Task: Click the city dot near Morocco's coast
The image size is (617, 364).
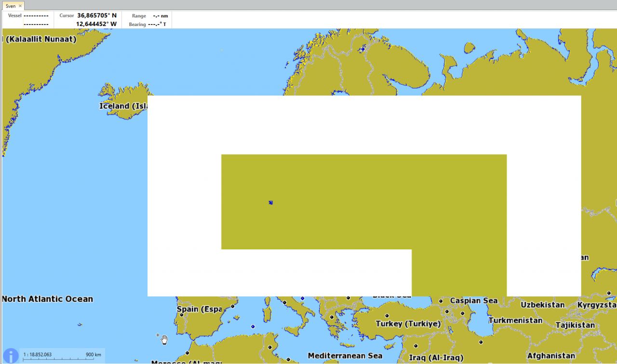Action: [187, 353]
